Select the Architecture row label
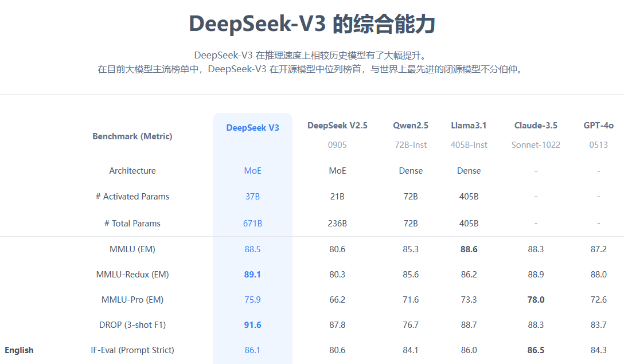 pos(132,170)
